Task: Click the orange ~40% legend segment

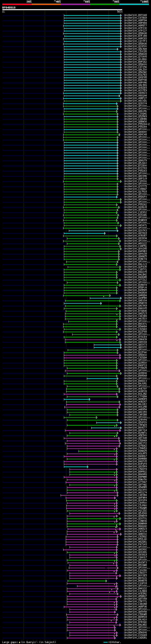Action: 46,4
